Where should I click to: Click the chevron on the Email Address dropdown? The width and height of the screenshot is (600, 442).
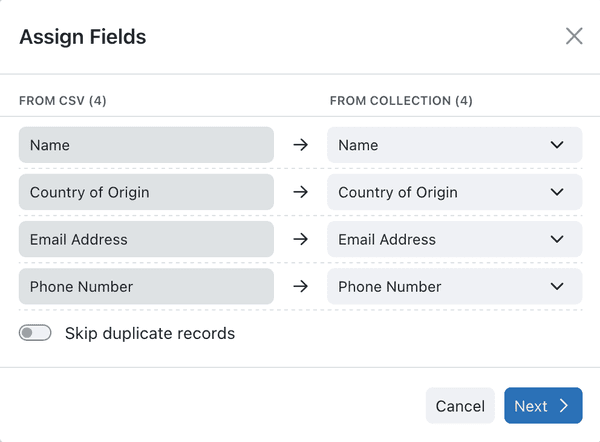point(557,239)
